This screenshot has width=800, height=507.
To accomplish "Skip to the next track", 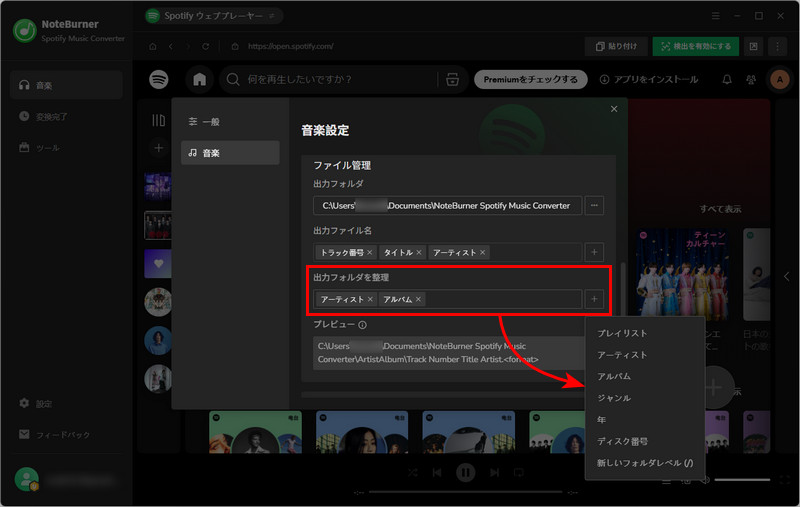I will tap(494, 473).
